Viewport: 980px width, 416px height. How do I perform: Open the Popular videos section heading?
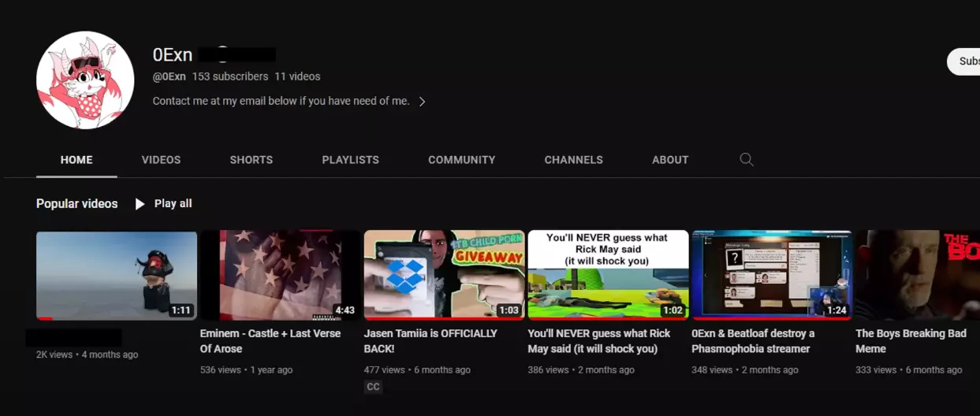point(76,203)
